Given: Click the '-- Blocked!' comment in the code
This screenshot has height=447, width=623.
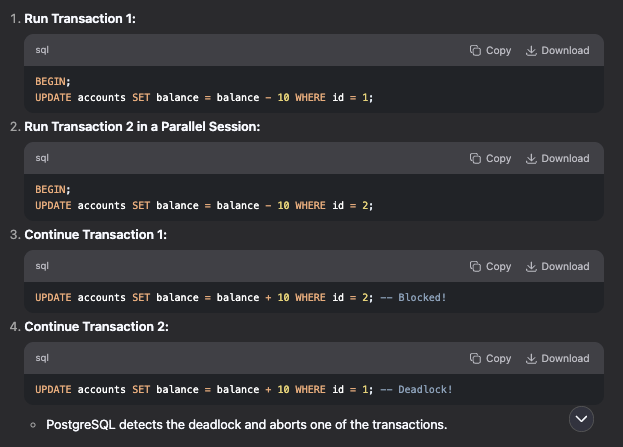Looking at the screenshot, I should [x=414, y=297].
